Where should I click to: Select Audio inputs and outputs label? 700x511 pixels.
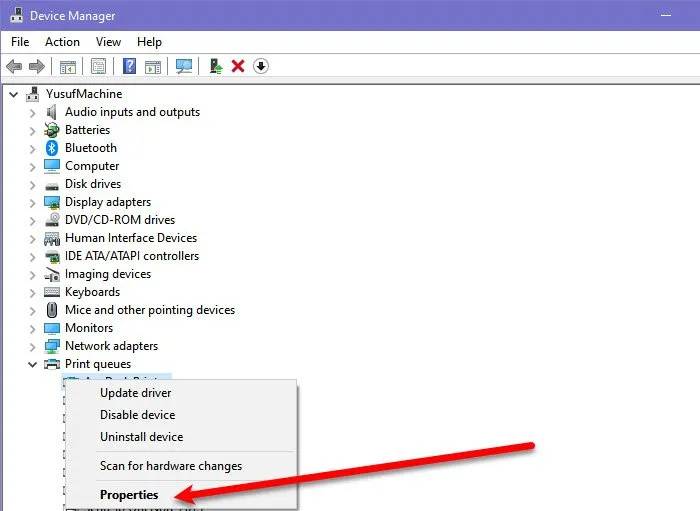tap(133, 112)
